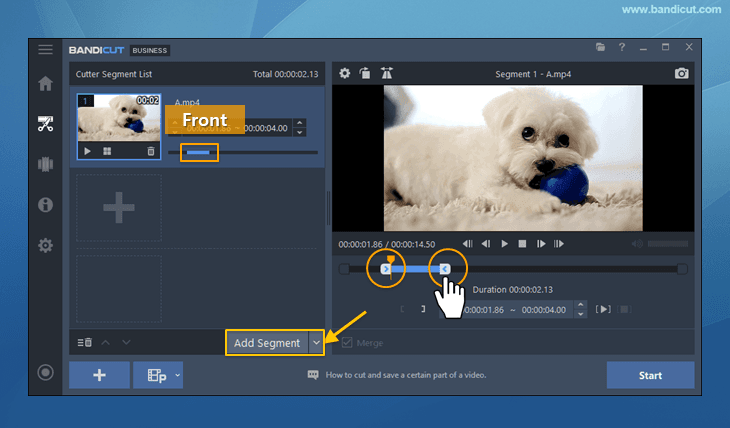Click the output mode film button

pos(155,375)
